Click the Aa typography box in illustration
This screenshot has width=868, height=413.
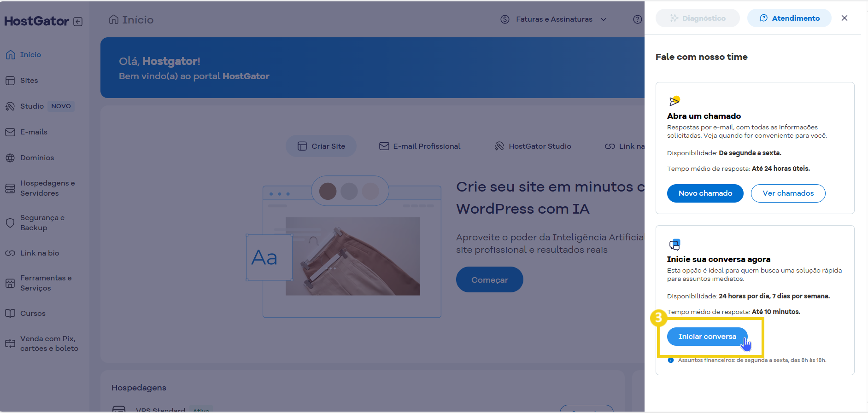click(270, 257)
